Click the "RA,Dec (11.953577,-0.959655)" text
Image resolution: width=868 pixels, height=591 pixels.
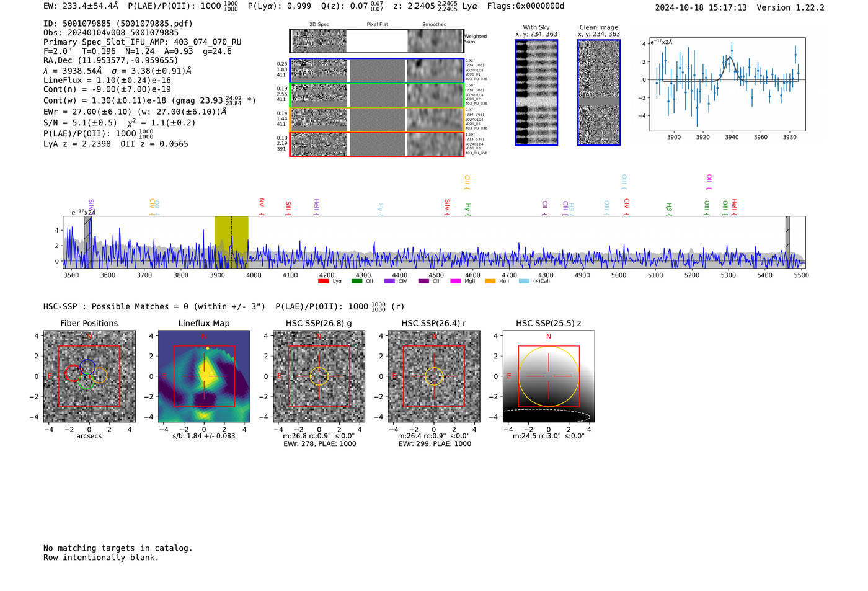click(110, 60)
